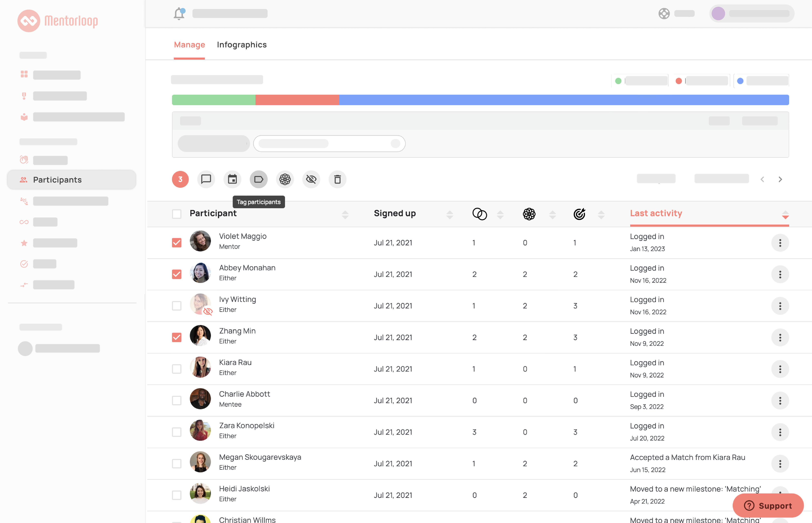Switch to the Infographics tab
Viewport: 812px width, 523px height.
pyautogui.click(x=242, y=45)
